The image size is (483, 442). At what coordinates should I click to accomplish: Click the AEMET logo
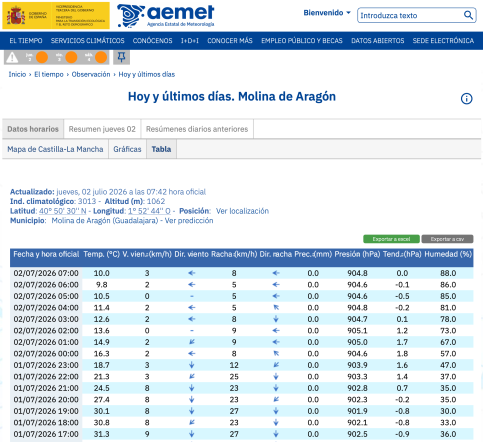coord(166,16)
